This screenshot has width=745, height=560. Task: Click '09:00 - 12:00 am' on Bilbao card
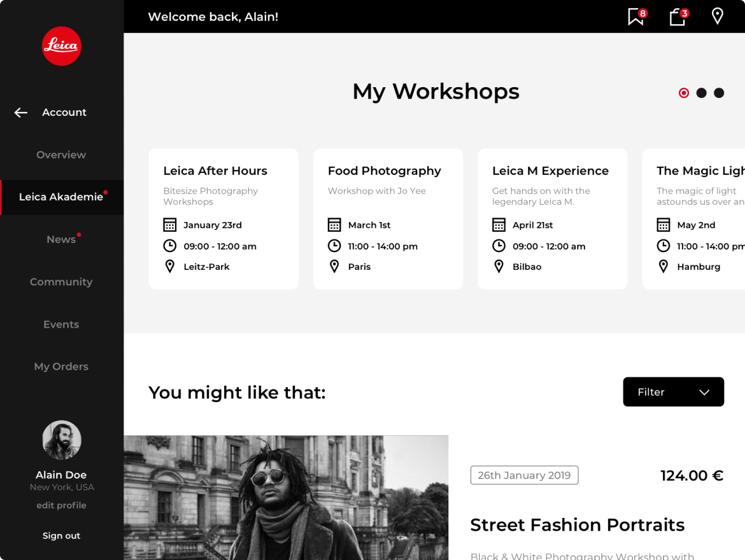tap(549, 246)
